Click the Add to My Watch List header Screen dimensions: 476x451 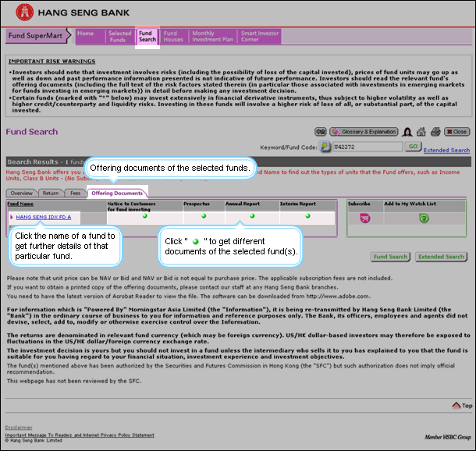coord(410,204)
